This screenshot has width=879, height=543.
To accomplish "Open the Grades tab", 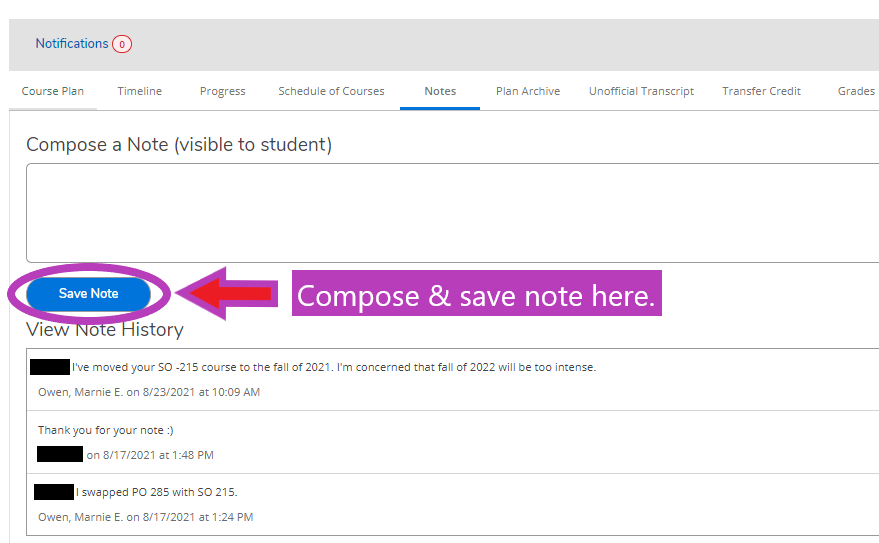I will (x=856, y=91).
